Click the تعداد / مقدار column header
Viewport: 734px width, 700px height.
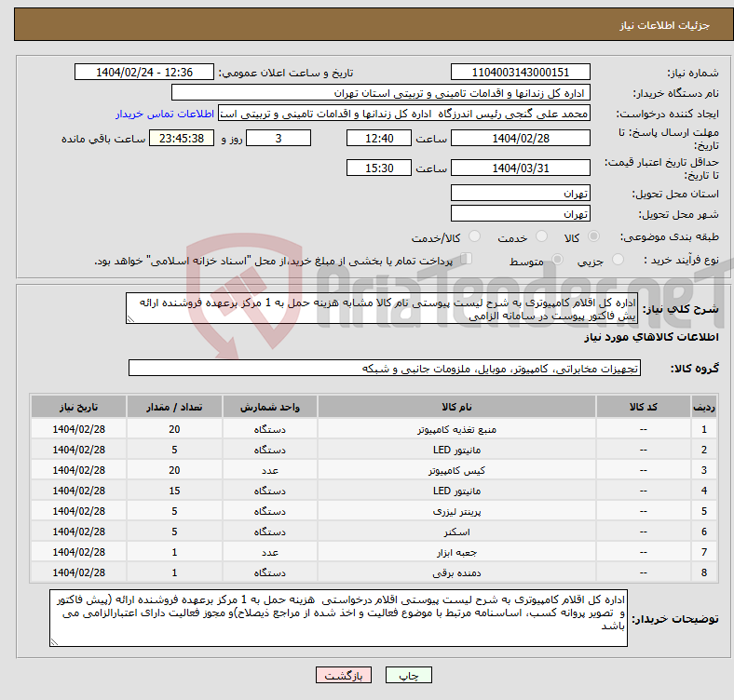174,407
